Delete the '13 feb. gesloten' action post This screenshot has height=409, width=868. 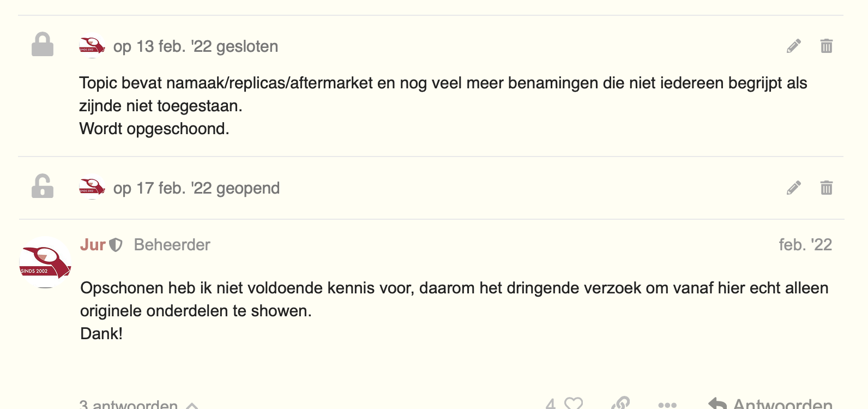[827, 46]
